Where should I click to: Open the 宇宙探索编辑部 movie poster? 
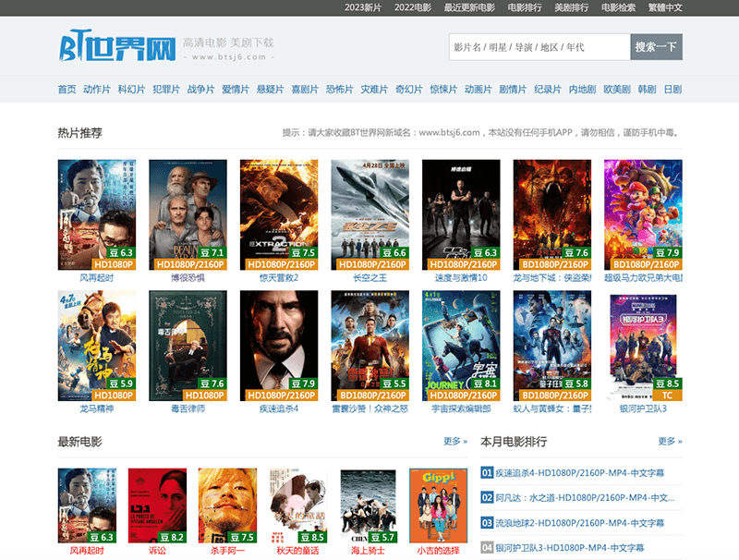461,346
